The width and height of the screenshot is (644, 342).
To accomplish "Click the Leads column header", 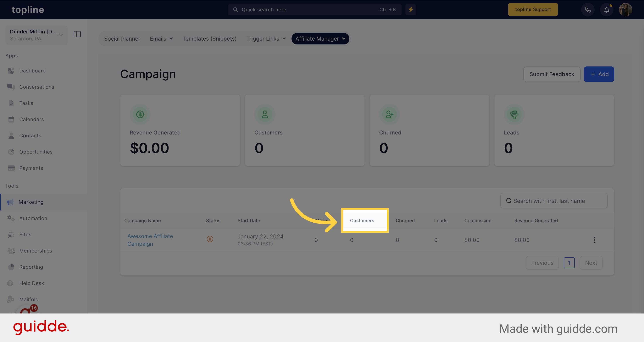I will click(x=441, y=221).
